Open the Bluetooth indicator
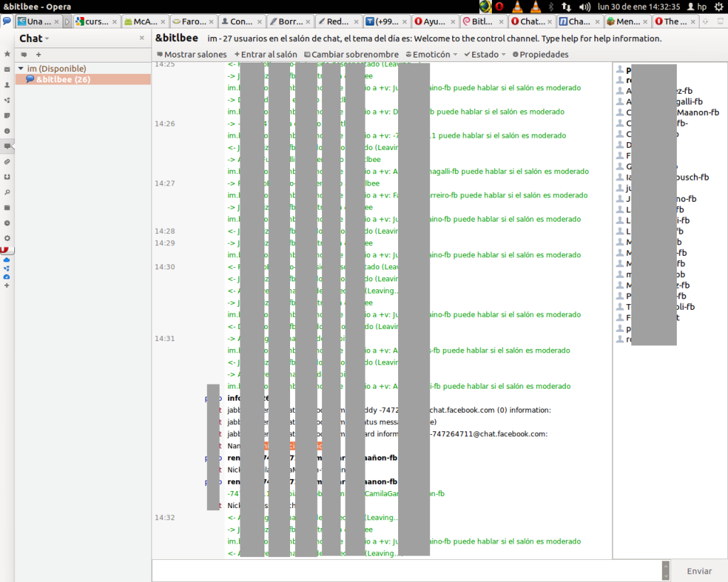This screenshot has height=582, width=728. point(551,6)
